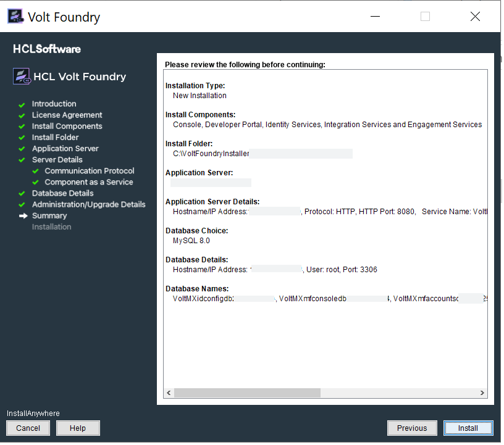The width and height of the screenshot is (504, 445).
Task: Click the checkmark next to License Agreement
Action: click(x=22, y=115)
